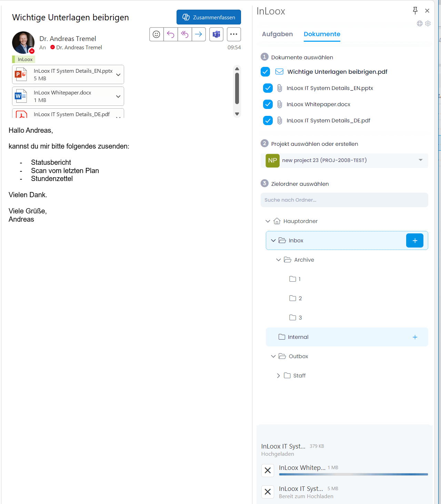Click the Zusammenfassen button
Image resolution: width=441 pixels, height=504 pixels.
[x=209, y=17]
